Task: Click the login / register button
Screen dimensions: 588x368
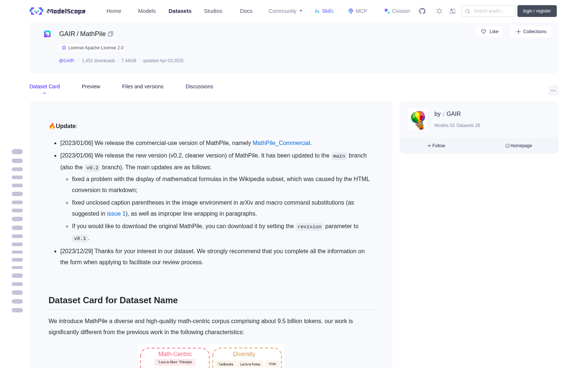Action: pos(537,11)
